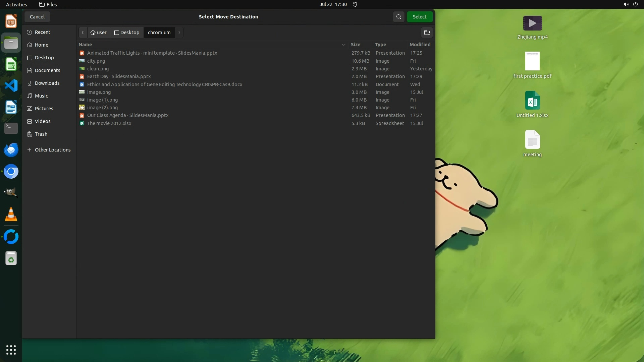Launch VLC from the dock

click(11, 215)
